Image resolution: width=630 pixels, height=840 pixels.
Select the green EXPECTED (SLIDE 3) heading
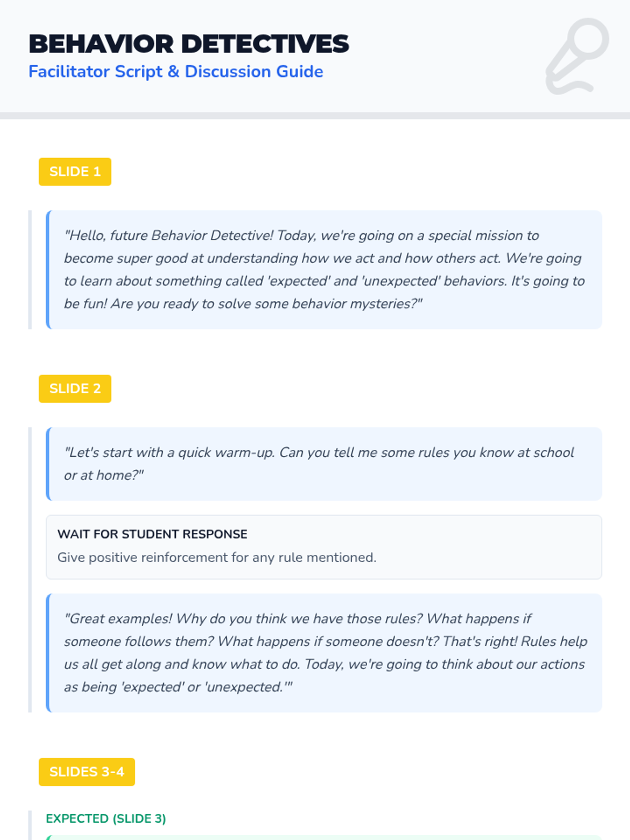(106, 818)
